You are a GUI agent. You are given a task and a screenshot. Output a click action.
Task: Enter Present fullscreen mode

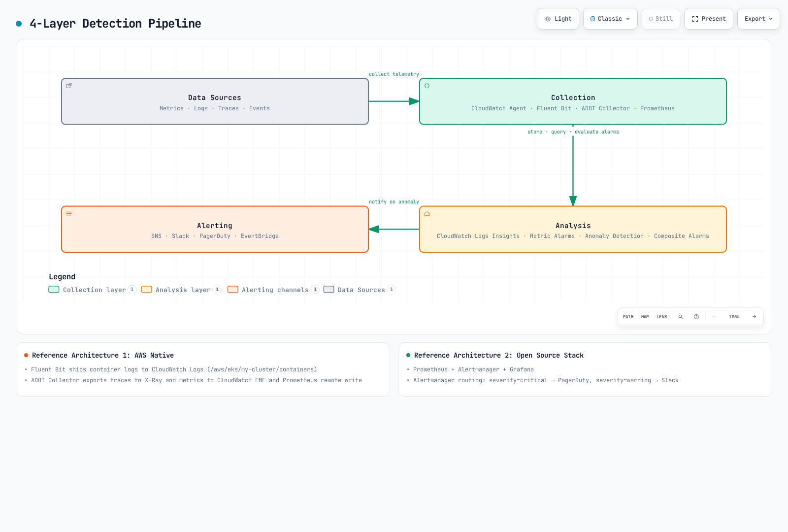708,19
